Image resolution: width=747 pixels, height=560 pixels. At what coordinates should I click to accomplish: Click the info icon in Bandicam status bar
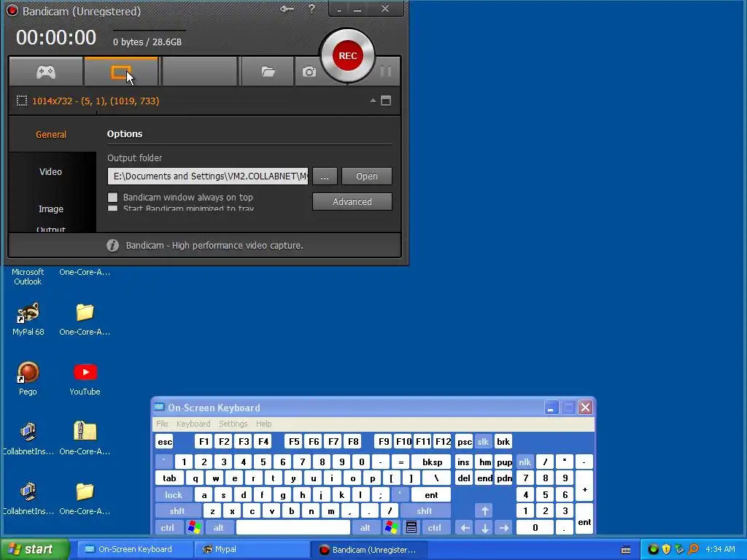click(113, 245)
